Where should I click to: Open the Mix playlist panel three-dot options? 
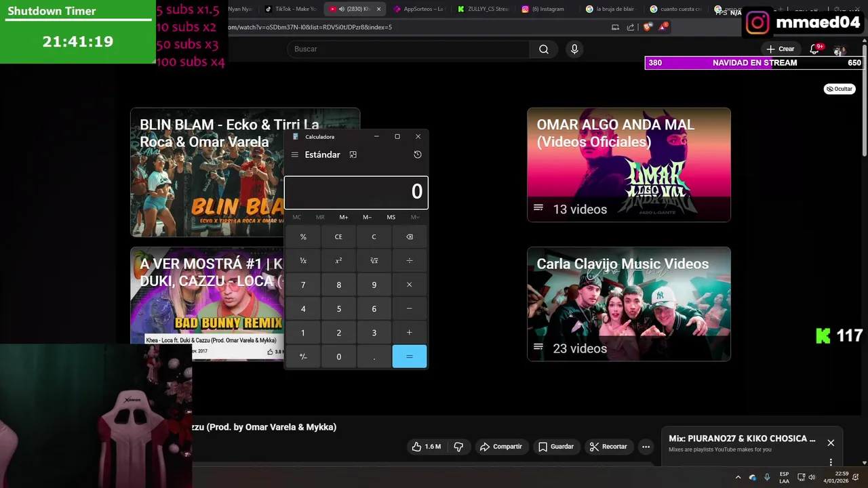pyautogui.click(x=831, y=462)
